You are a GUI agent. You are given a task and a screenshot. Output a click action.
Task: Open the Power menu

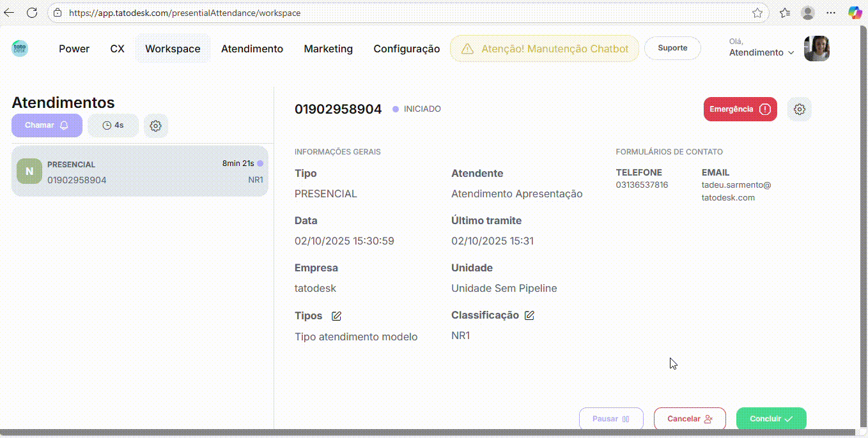point(74,49)
